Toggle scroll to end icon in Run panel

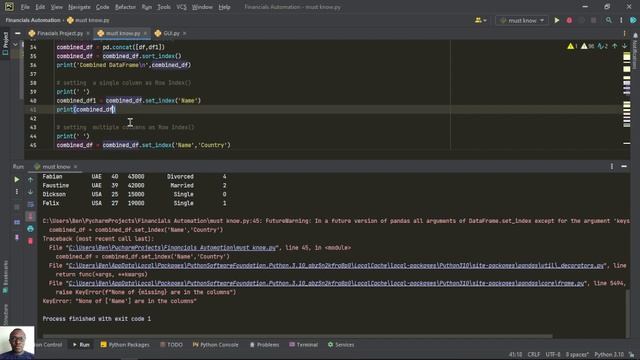point(31,216)
